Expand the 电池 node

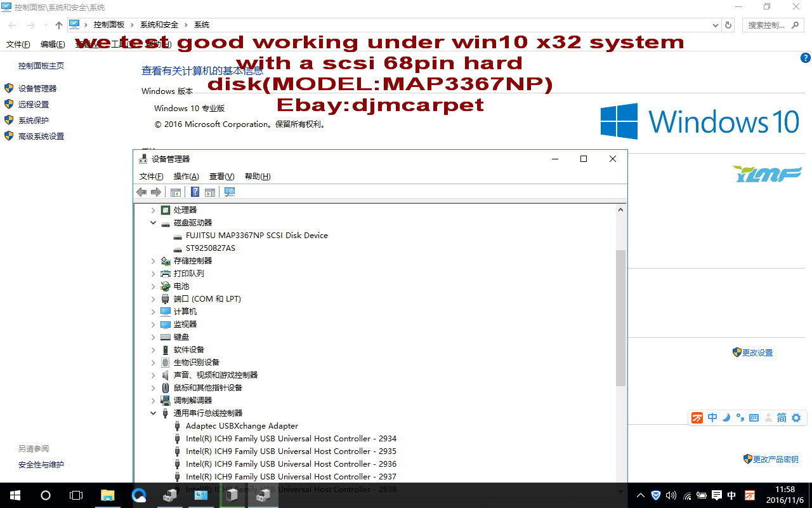(x=153, y=286)
